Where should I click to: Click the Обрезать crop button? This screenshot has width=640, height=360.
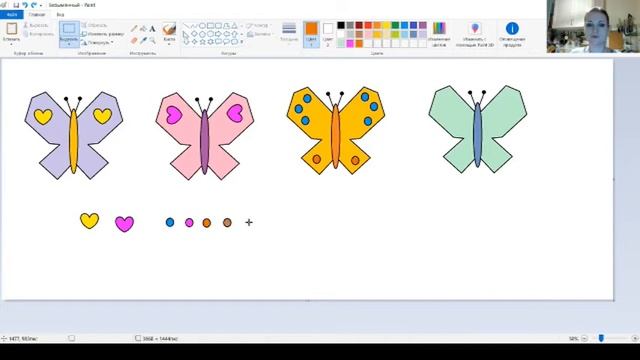[x=94, y=25]
